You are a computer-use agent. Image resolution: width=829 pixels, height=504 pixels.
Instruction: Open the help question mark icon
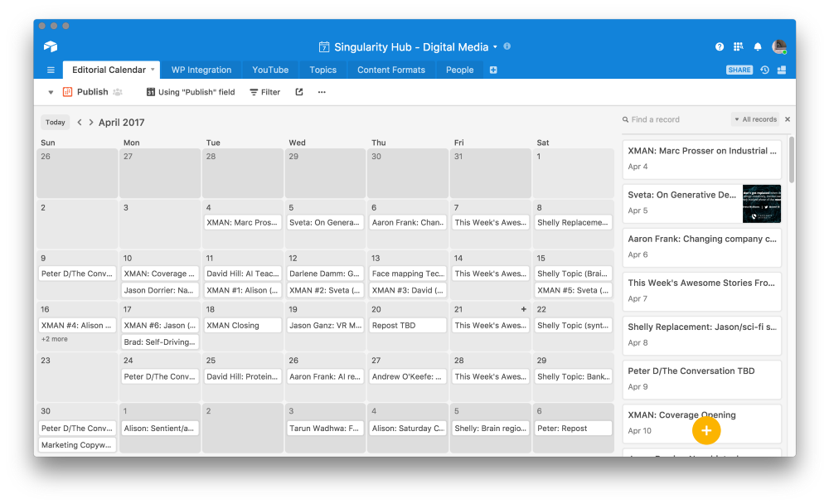720,47
